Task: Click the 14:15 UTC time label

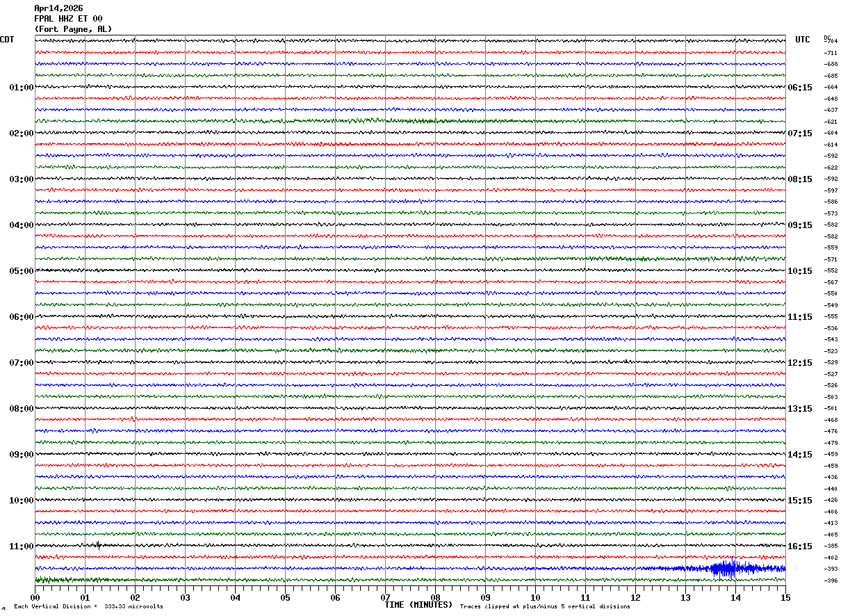Action: (x=800, y=455)
